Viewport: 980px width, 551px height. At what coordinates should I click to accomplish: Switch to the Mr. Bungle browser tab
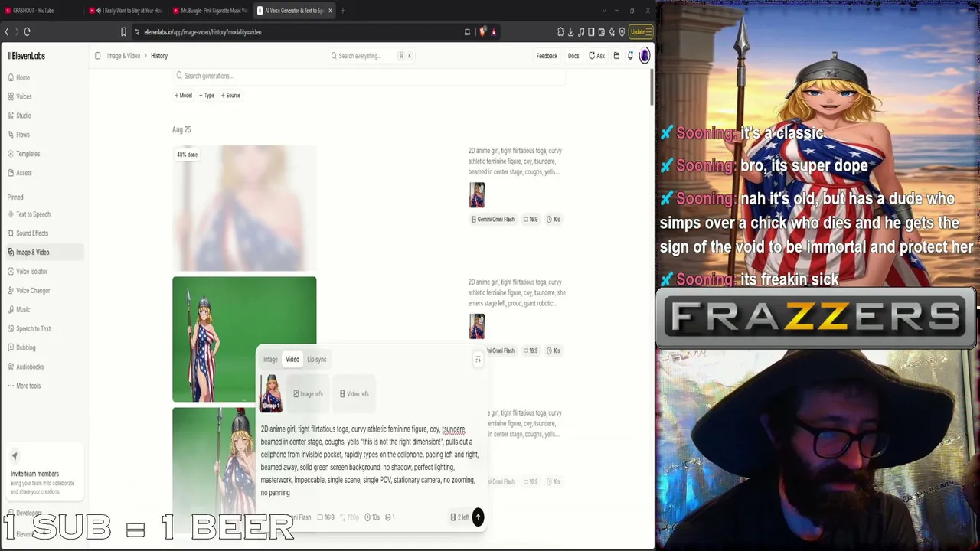click(x=209, y=11)
